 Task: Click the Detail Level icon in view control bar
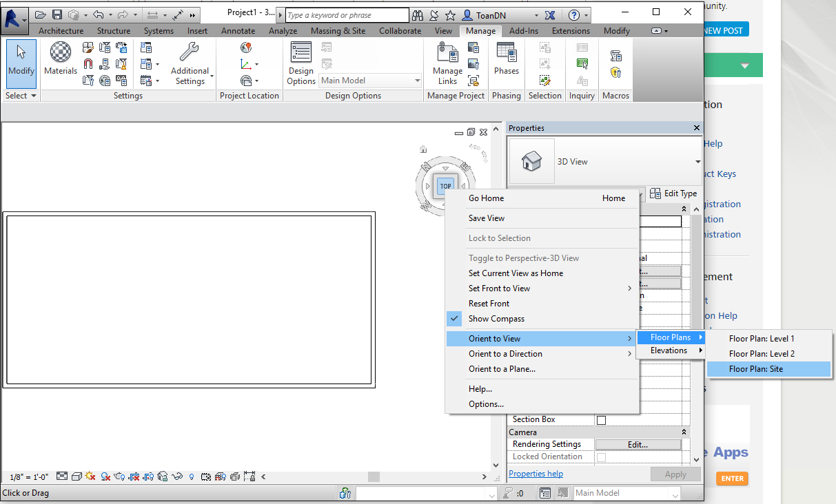[x=62, y=476]
